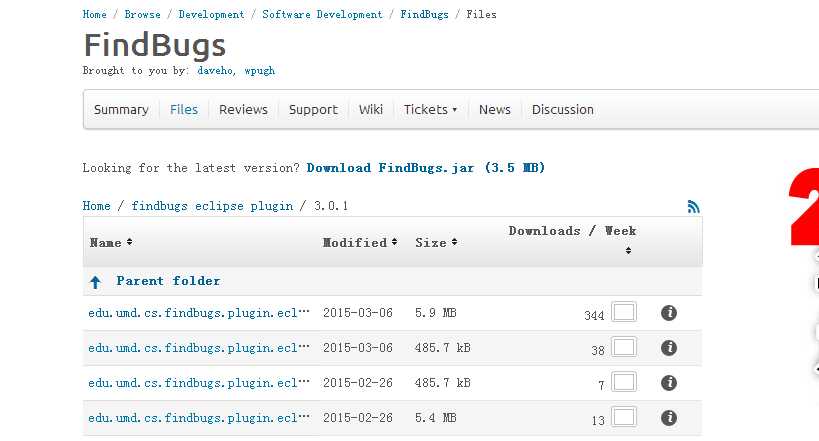Select the 2015-03-06 date of the 5.9 MB file

pos(358,313)
